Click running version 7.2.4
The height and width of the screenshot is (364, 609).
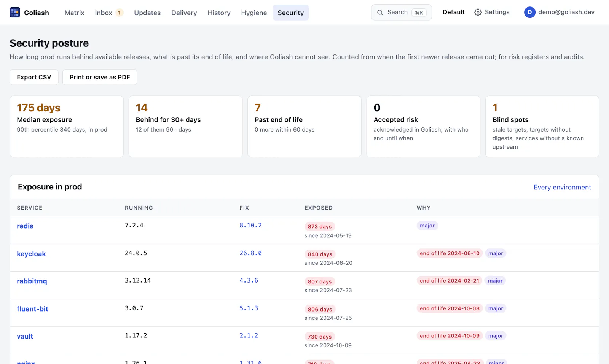tap(134, 225)
